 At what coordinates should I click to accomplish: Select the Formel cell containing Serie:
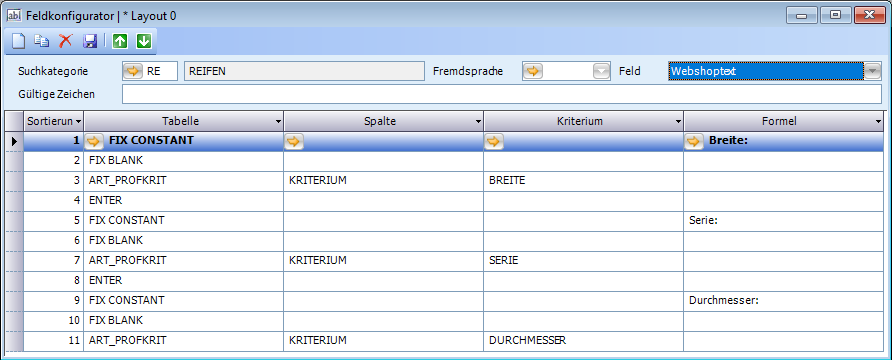pyautogui.click(x=784, y=220)
